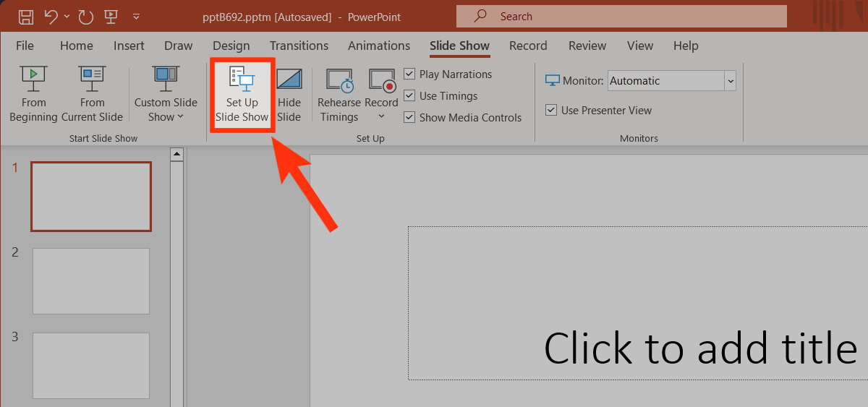
Task: Open the Undo history dropdown arrow
Action: pos(67,16)
